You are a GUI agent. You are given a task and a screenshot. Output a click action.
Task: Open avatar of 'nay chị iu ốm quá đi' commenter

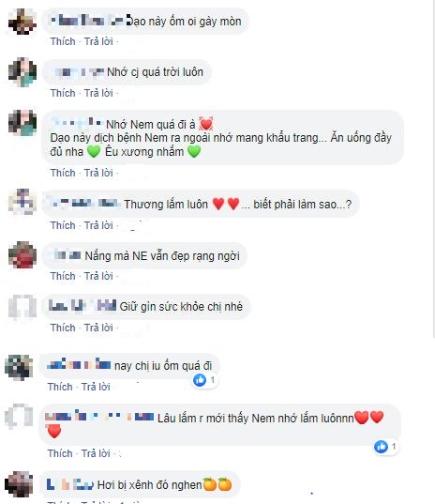click(19, 367)
